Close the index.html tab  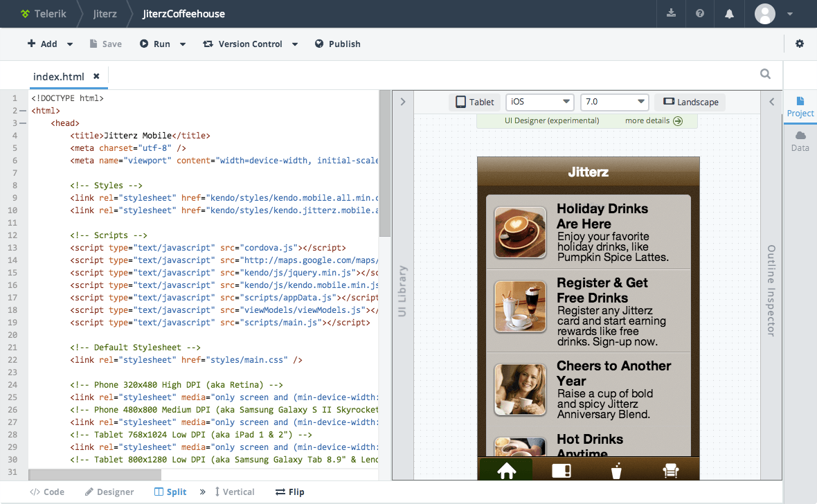coord(96,76)
